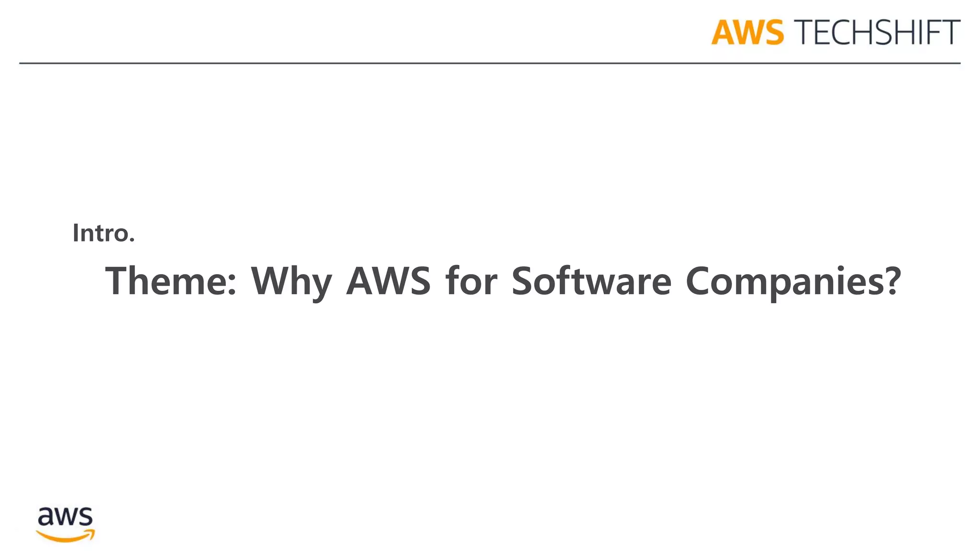Click the word Companies? in title
This screenshot has width=980, height=551.
[793, 282]
